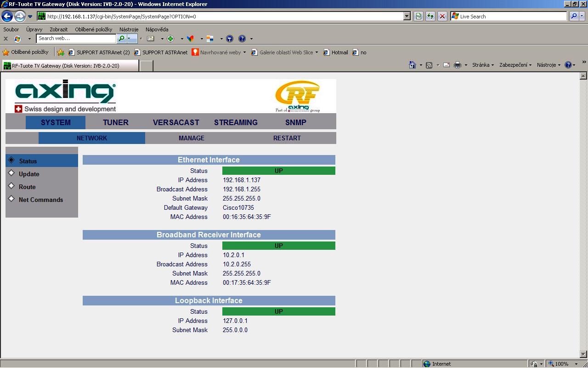Stop loading with the red X icon
Viewport: 588px width, 368px height.
coord(442,17)
